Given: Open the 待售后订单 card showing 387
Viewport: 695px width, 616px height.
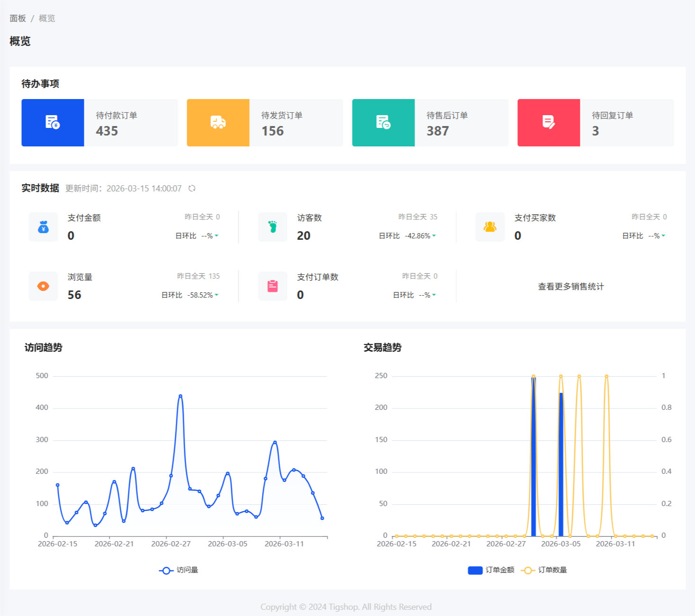Looking at the screenshot, I should (x=430, y=123).
